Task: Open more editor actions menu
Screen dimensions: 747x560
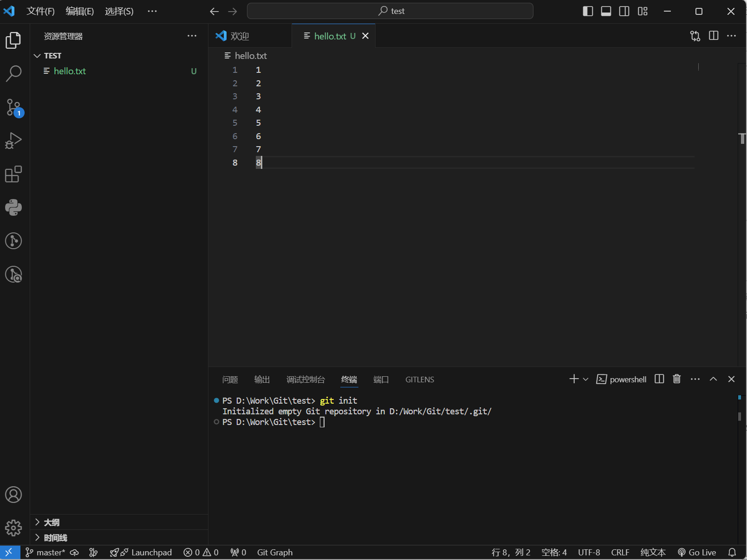Action: (x=732, y=36)
